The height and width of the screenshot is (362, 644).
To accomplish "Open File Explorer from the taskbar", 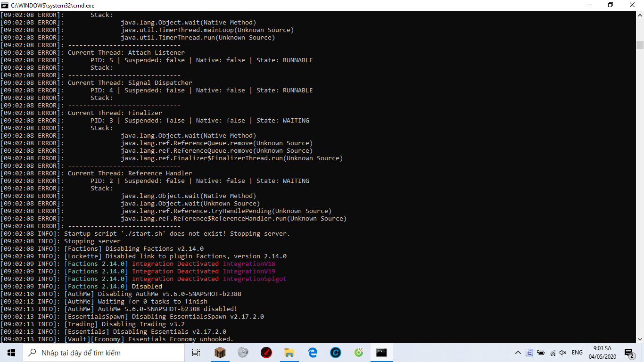I will [x=289, y=353].
